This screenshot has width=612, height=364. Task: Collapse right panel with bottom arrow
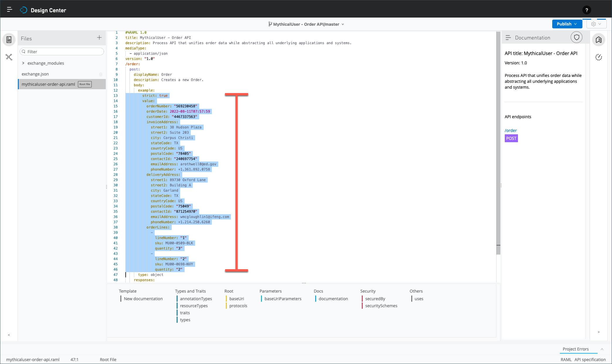pyautogui.click(x=599, y=332)
